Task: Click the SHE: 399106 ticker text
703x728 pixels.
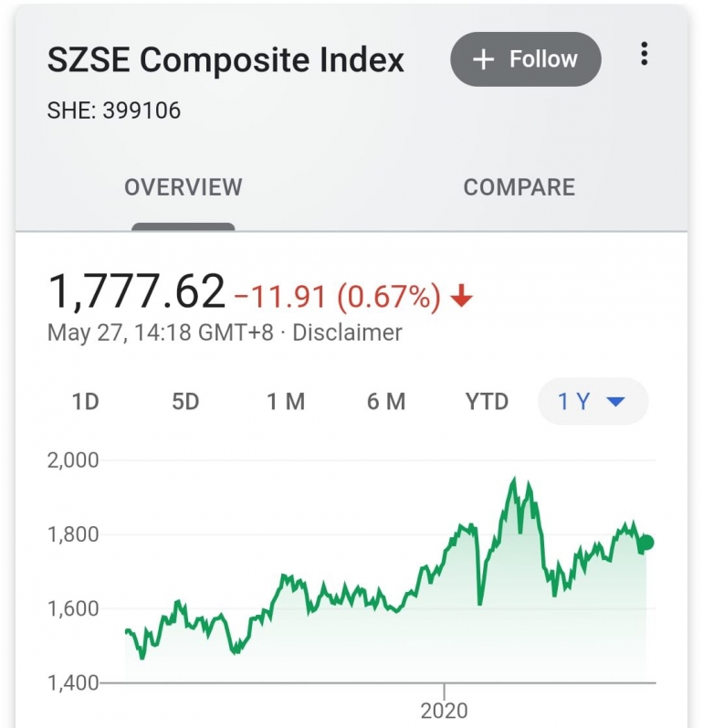Action: click(114, 111)
